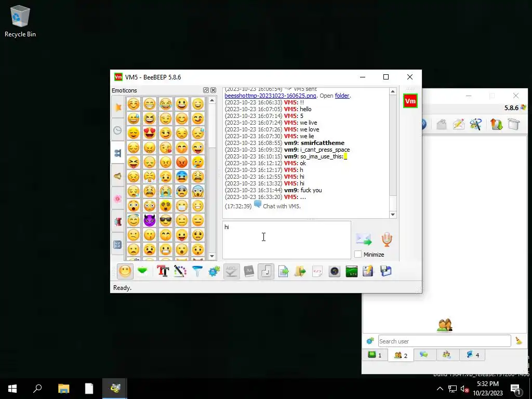Click the up-down arrows transfer icon in main window
The image size is (532, 399).
pos(496,124)
